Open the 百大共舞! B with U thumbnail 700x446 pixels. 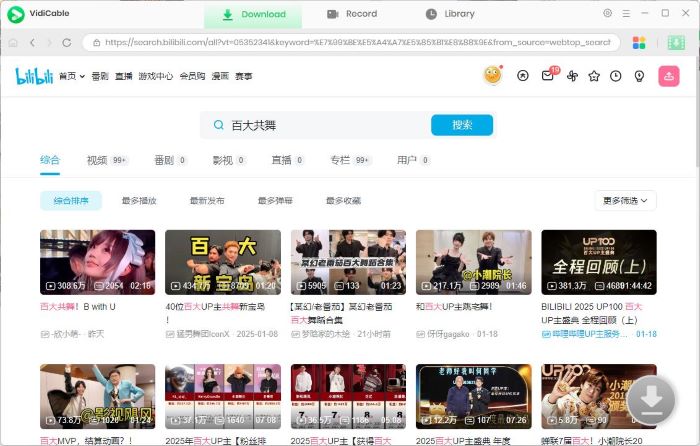[x=98, y=263]
